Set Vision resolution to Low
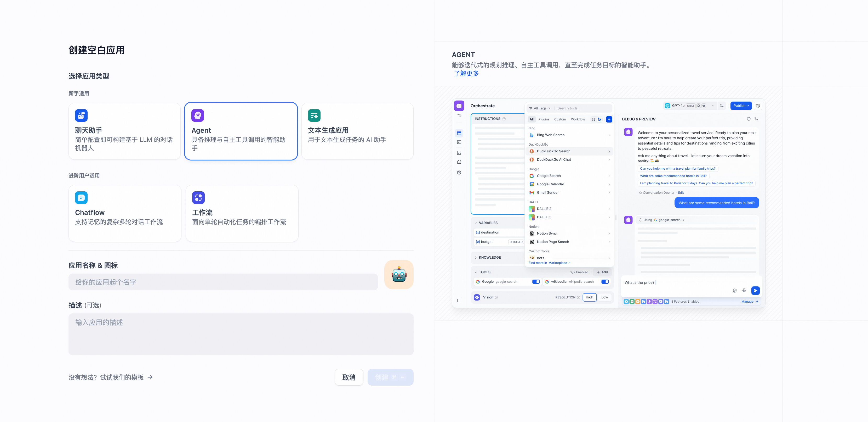The image size is (868, 422). (604, 297)
